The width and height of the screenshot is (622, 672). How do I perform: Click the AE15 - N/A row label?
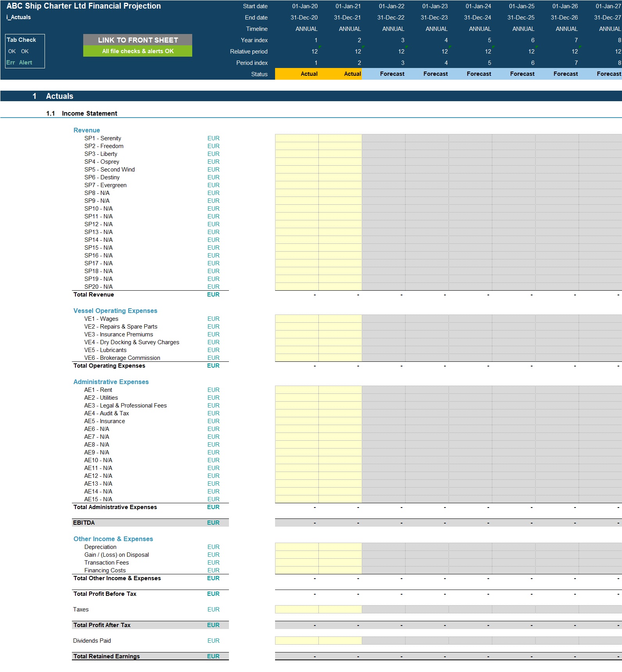[98, 499]
